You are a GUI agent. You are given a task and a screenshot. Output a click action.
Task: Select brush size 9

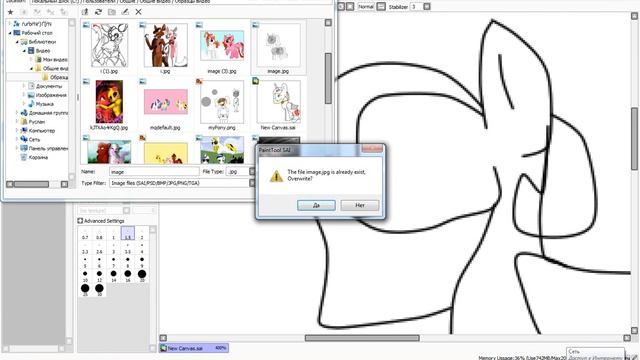[142, 262]
